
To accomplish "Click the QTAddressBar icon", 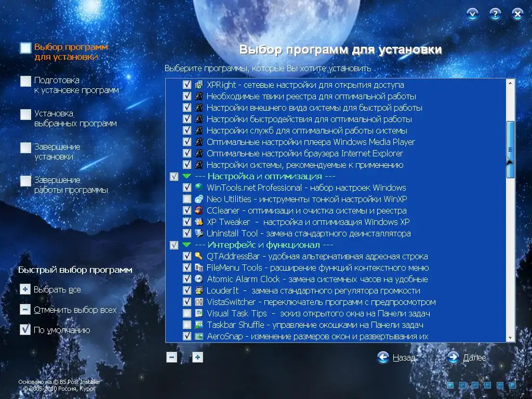I will coord(199,256).
